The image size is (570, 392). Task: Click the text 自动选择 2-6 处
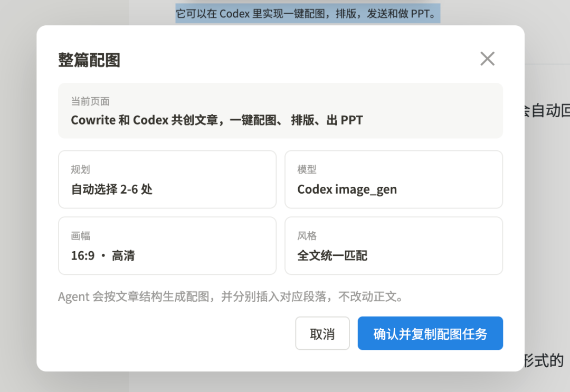tap(111, 189)
